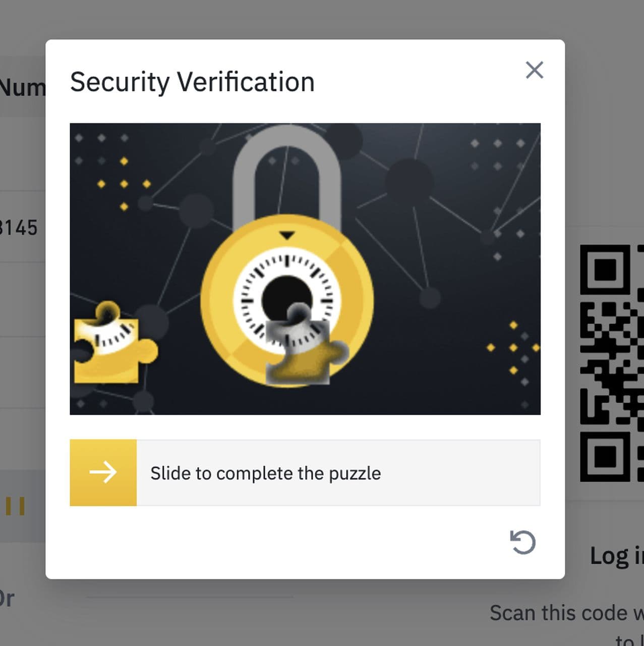This screenshot has width=644, height=646.
Task: Click the yellow diamond cluster at lower right
Action: coord(513,347)
